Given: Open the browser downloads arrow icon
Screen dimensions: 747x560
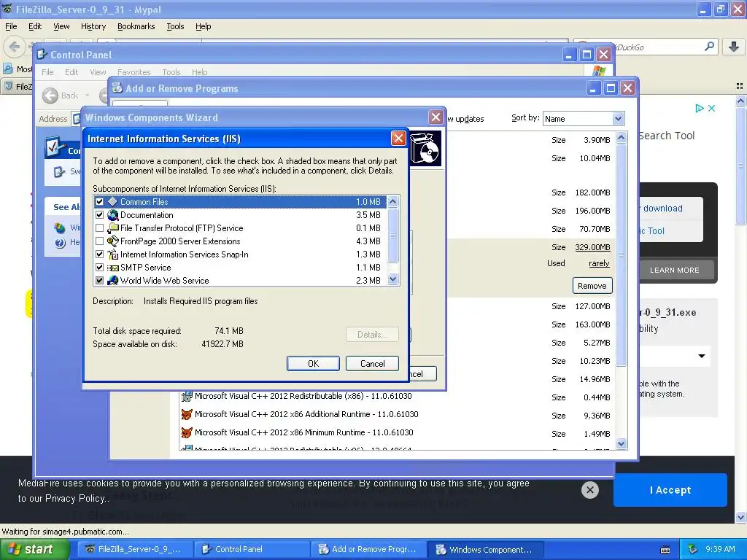Looking at the screenshot, I should click(x=734, y=47).
